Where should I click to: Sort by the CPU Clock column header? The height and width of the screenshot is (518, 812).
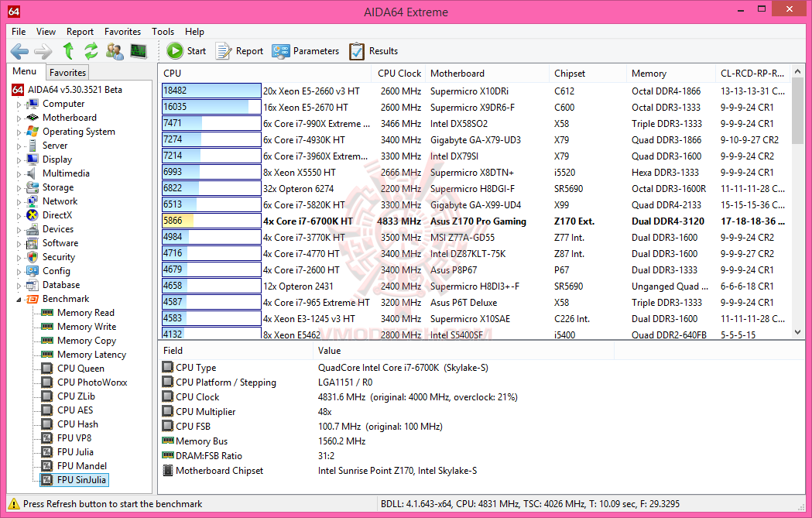tap(399, 74)
